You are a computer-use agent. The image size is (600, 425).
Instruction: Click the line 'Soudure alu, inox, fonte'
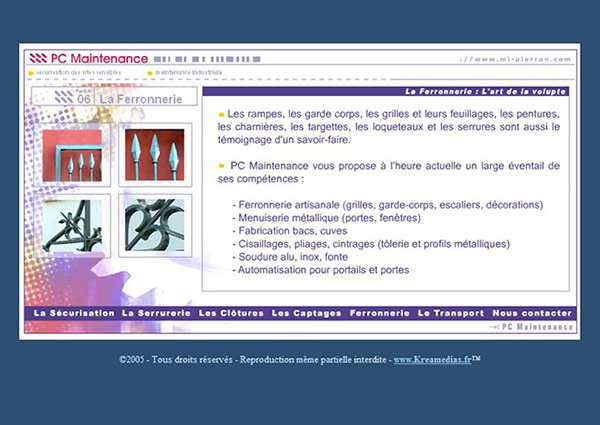coord(290,257)
